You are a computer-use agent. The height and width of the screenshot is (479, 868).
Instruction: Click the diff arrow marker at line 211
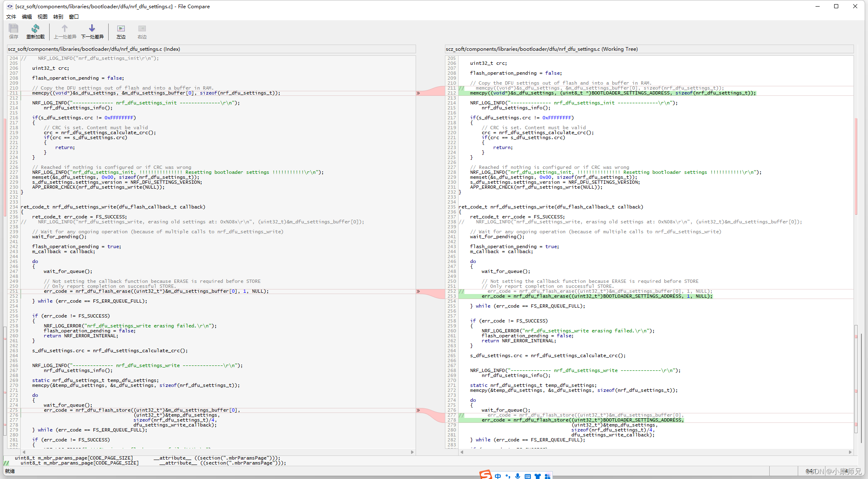click(418, 93)
